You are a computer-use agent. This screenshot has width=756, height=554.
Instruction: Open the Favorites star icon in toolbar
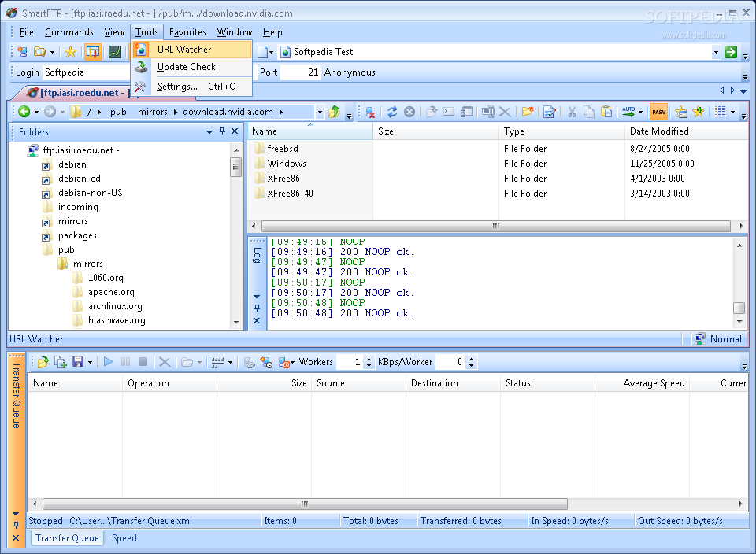pyautogui.click(x=70, y=52)
